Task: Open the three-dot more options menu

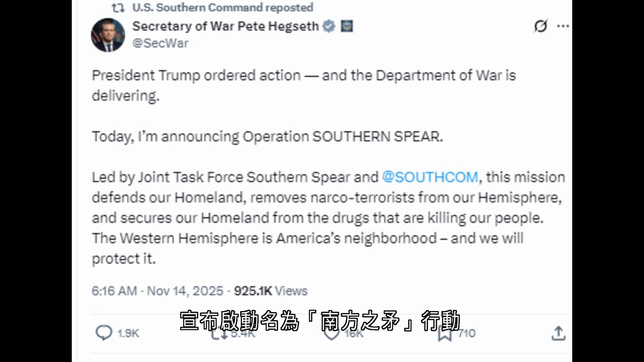Action: pyautogui.click(x=563, y=26)
